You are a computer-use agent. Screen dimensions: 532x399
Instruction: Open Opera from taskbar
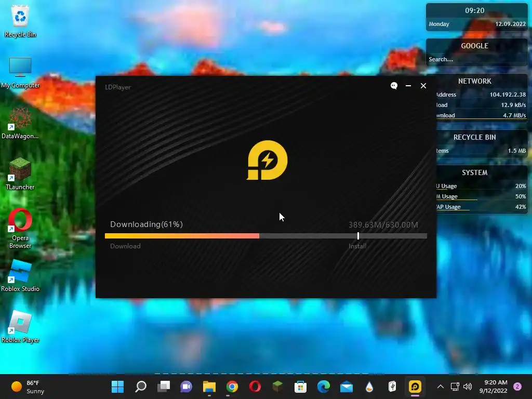click(x=255, y=387)
